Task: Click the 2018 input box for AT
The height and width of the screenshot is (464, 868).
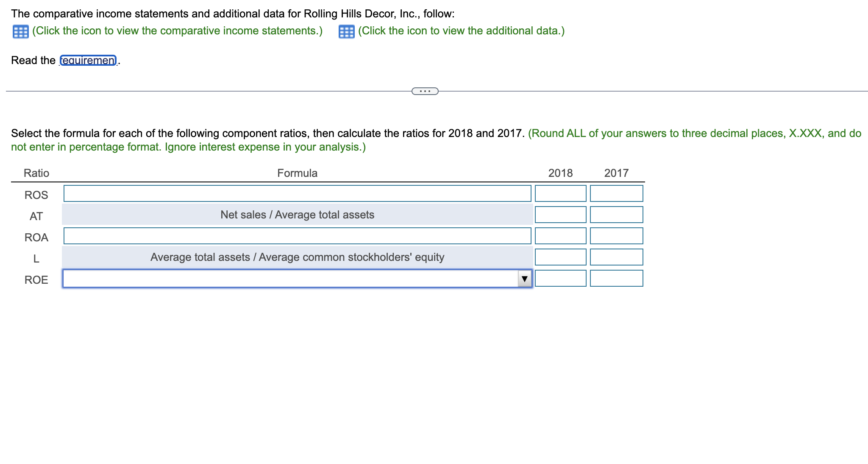Action: pyautogui.click(x=560, y=215)
